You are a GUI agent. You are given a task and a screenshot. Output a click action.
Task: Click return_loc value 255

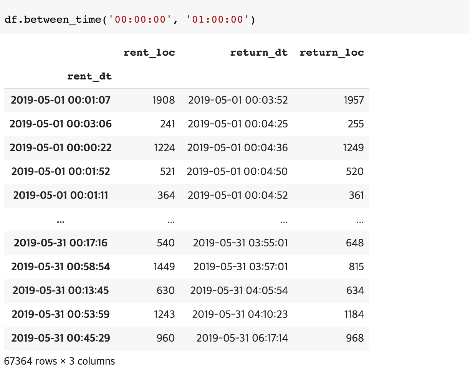[x=356, y=124]
